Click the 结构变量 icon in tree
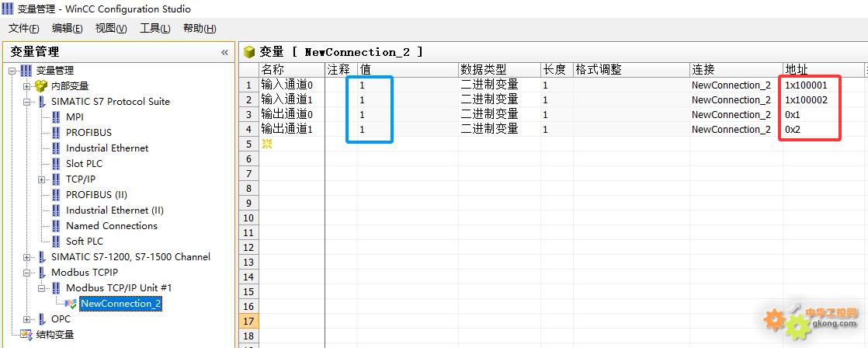Image resolution: width=868 pixels, height=348 pixels. pyautogui.click(x=26, y=335)
